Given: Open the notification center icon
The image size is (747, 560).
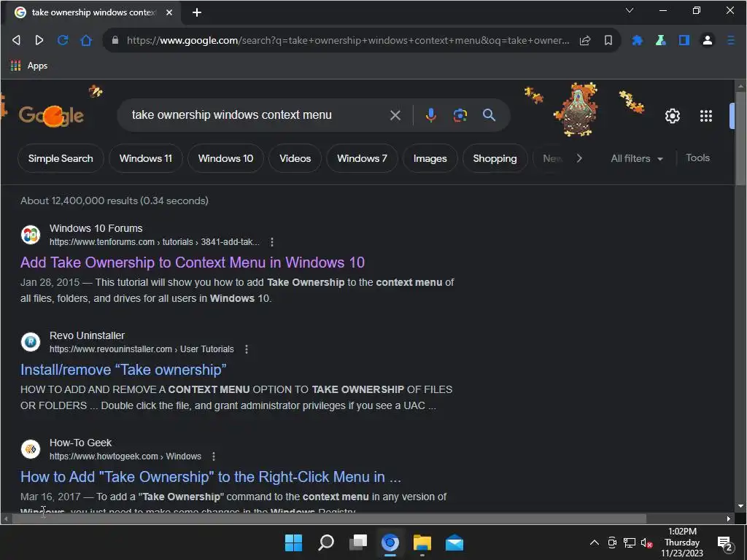Looking at the screenshot, I should pyautogui.click(x=724, y=542).
